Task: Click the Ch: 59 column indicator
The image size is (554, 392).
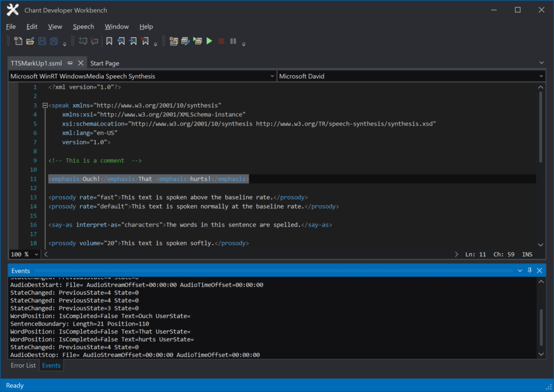Action: [x=504, y=254]
